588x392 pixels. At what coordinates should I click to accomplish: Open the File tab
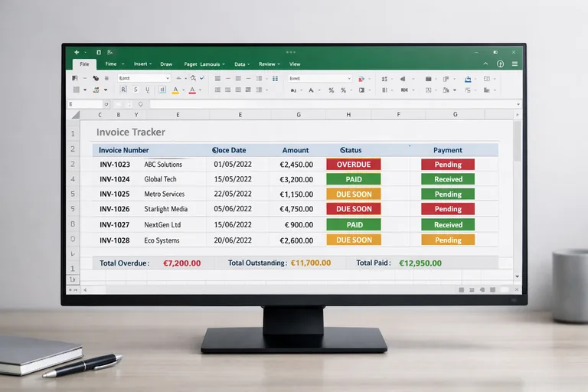coord(84,64)
